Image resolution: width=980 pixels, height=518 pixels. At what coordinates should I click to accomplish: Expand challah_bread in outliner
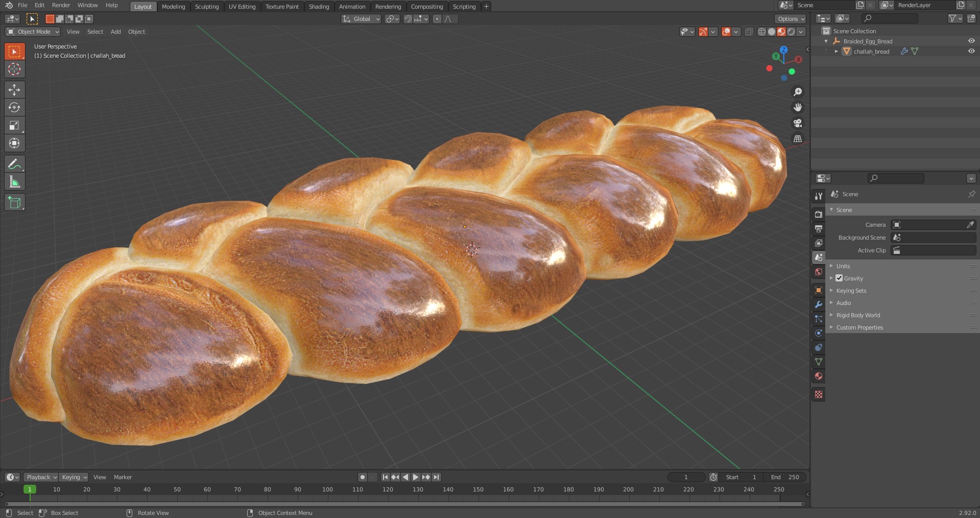[836, 51]
